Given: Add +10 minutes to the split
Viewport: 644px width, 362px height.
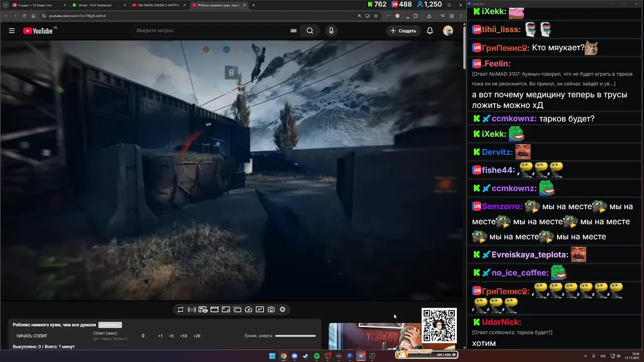Looking at the screenshot, I should [x=183, y=336].
